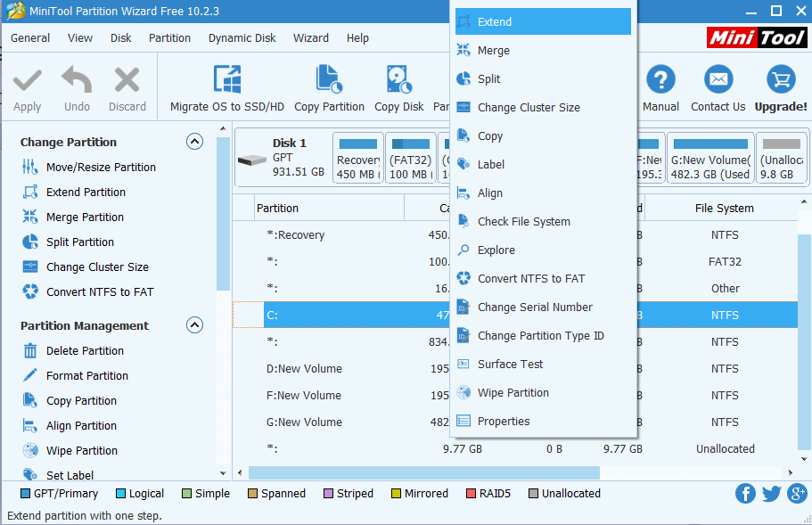The width and height of the screenshot is (812, 525).
Task: Click the Facebook icon in status bar
Action: pos(745,493)
